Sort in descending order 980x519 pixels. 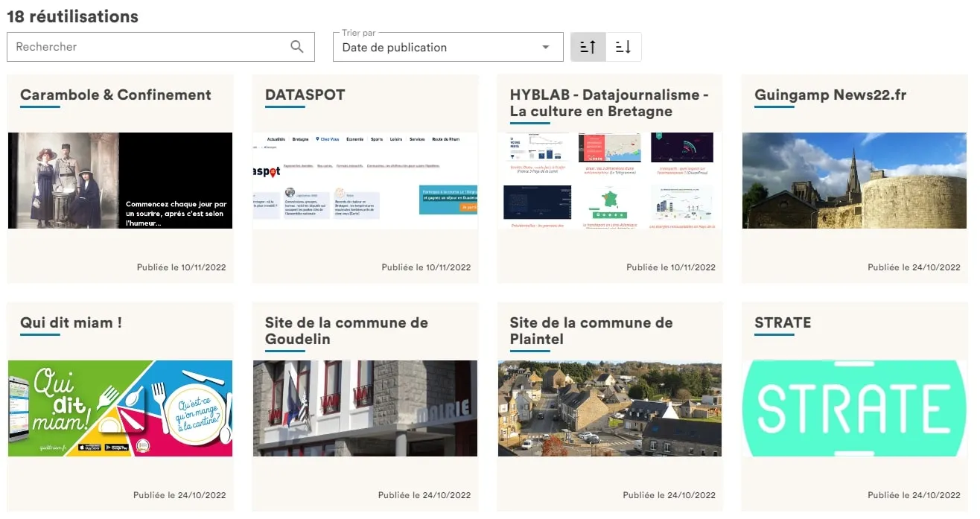tap(623, 47)
